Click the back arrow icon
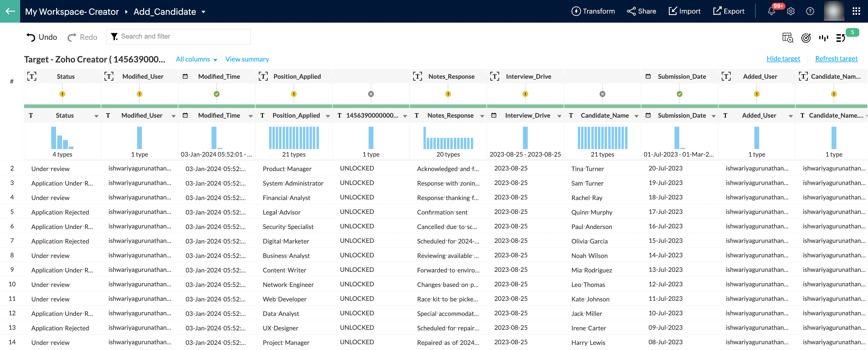The height and width of the screenshot is (350, 868). 10,11
